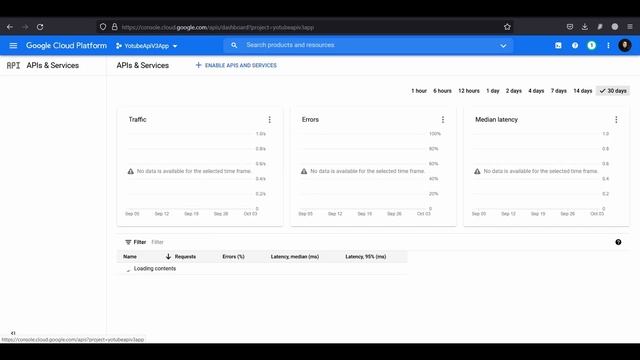Open the YotubeApiV3App project selector
The height and width of the screenshot is (360, 640).
pos(147,46)
